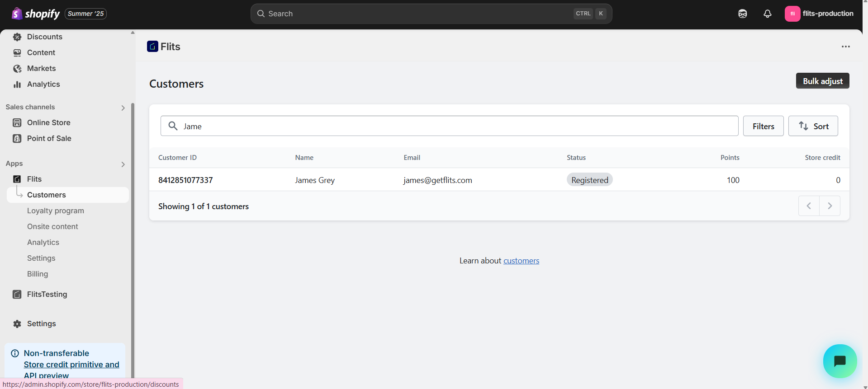Screen dimensions: 868x389
Task: Open the Sort options
Action: (x=813, y=126)
